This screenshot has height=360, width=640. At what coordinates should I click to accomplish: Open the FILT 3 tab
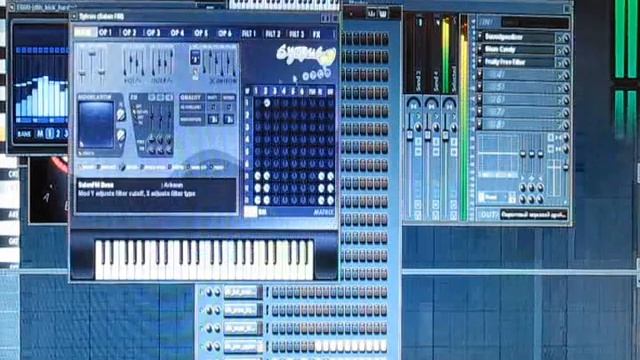297,34
